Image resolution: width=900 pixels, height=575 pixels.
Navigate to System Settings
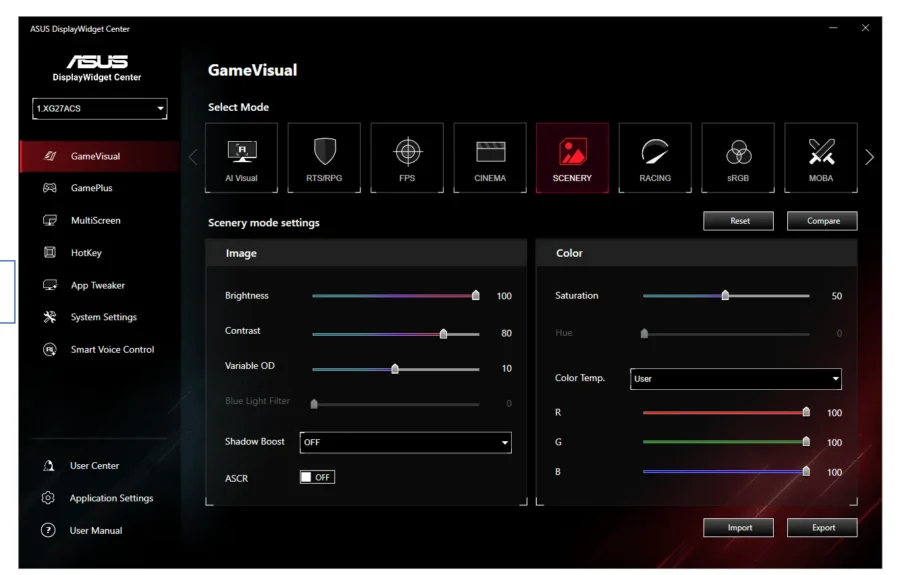[103, 317]
